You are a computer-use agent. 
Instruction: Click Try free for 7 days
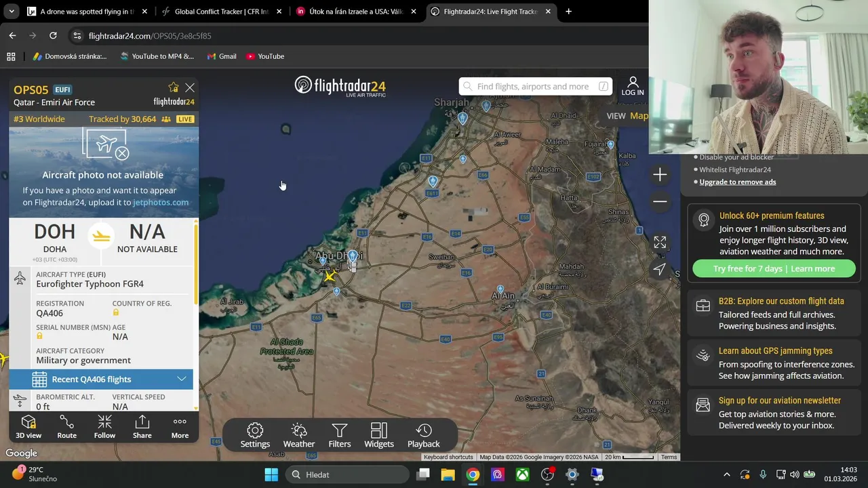774,268
